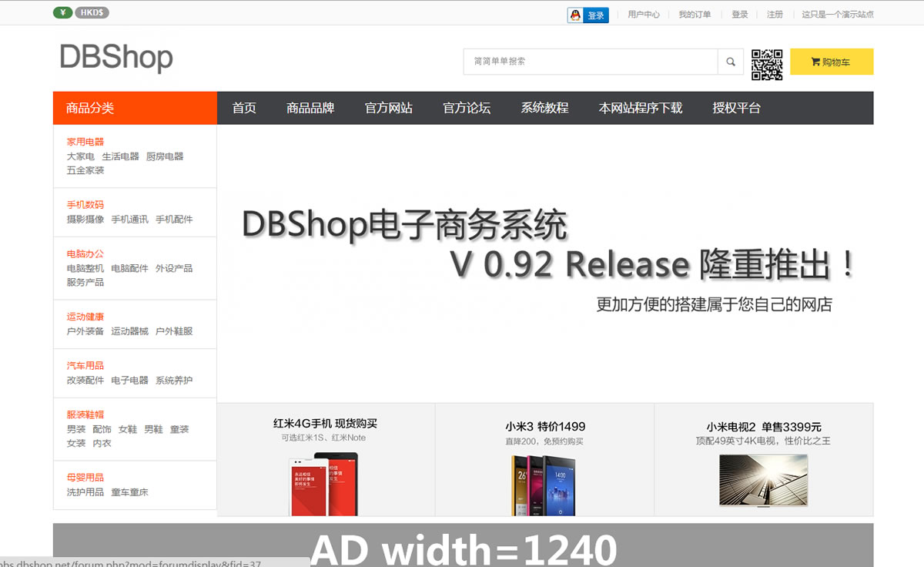Screen dimensions: 924x567
Task: Focus the 简简单单搜索 search field
Action: (591, 62)
